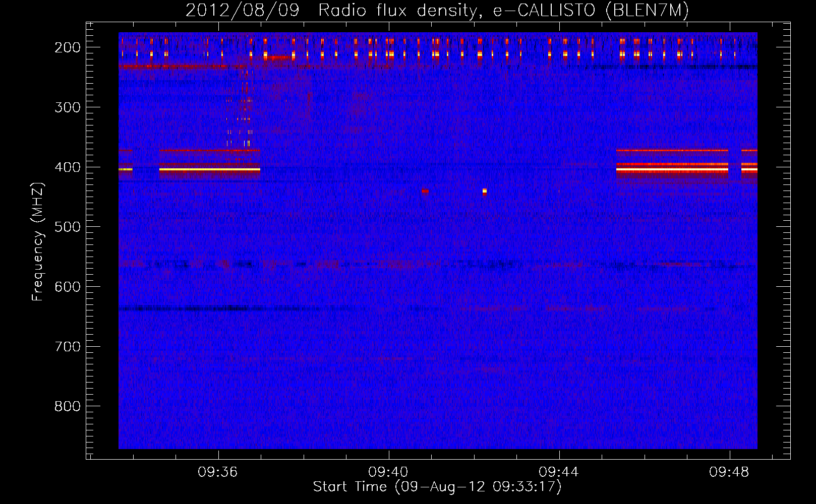Click the bright yellow burst spot near 440 MHz

coord(485,191)
